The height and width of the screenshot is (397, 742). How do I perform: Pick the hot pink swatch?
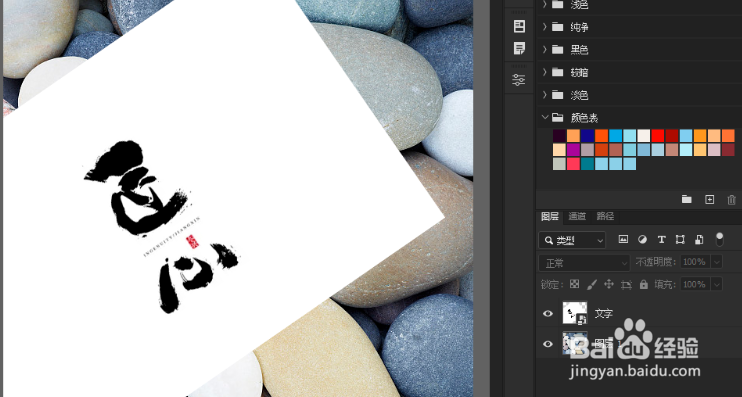pyautogui.click(x=573, y=164)
